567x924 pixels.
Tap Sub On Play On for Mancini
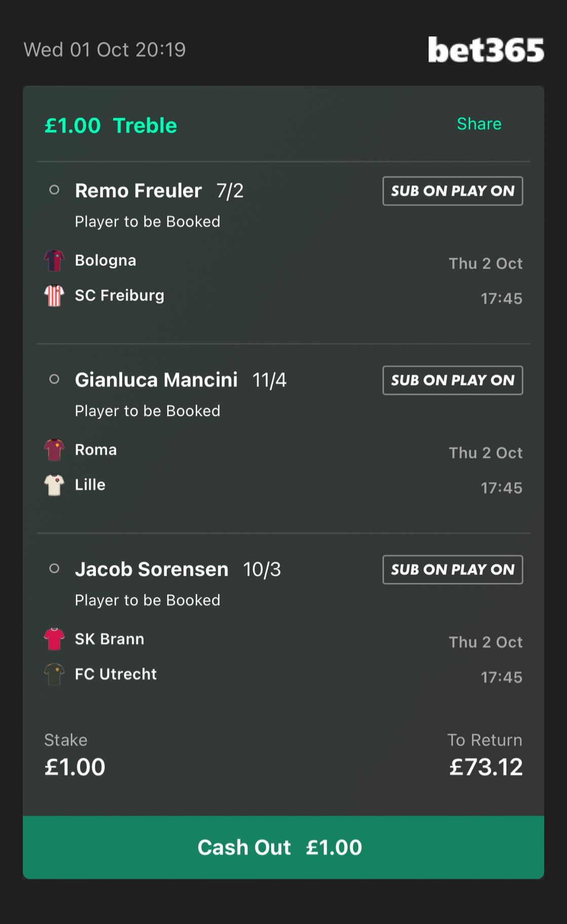tap(452, 380)
